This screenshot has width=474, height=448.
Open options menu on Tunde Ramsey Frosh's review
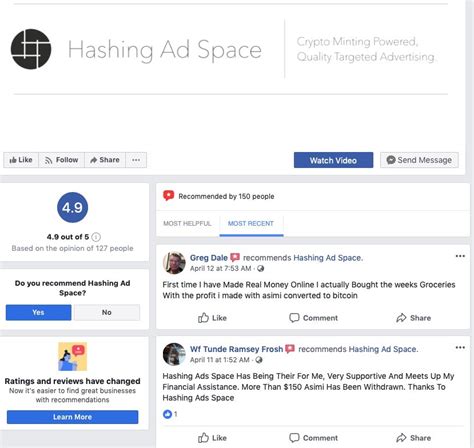tap(460, 347)
